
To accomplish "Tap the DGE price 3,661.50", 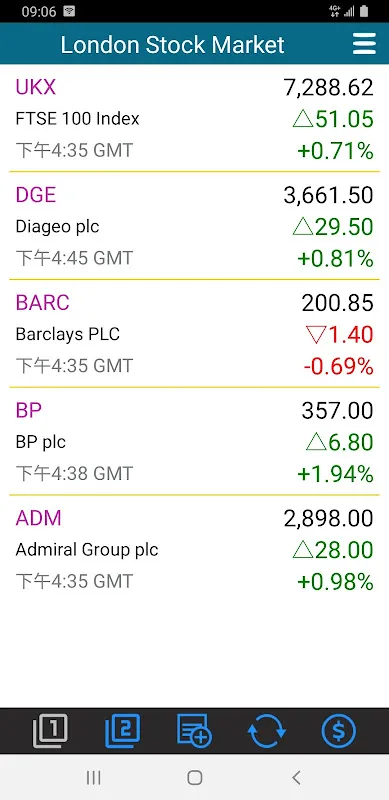I will coord(329,195).
